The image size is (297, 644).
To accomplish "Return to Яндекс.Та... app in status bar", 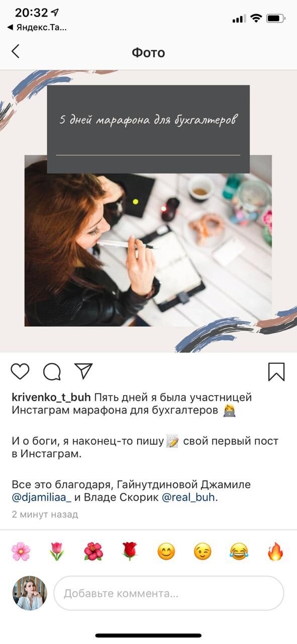I will pos(37,28).
